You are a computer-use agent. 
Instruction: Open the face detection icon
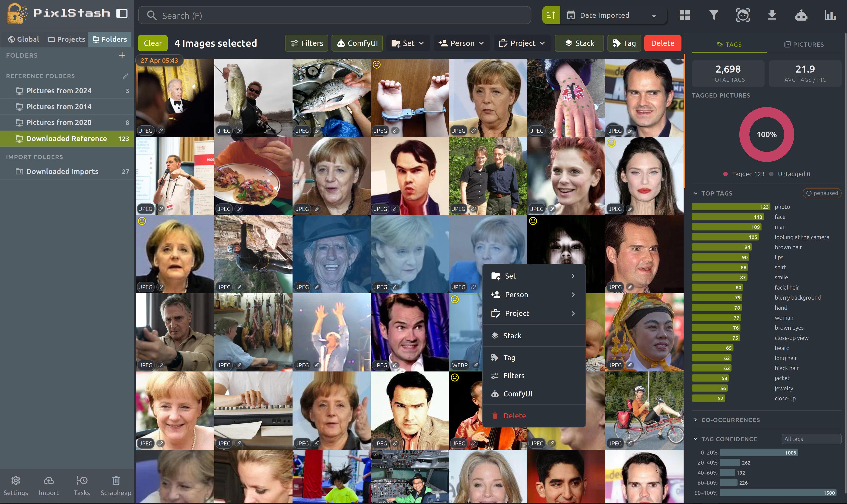pos(743,15)
